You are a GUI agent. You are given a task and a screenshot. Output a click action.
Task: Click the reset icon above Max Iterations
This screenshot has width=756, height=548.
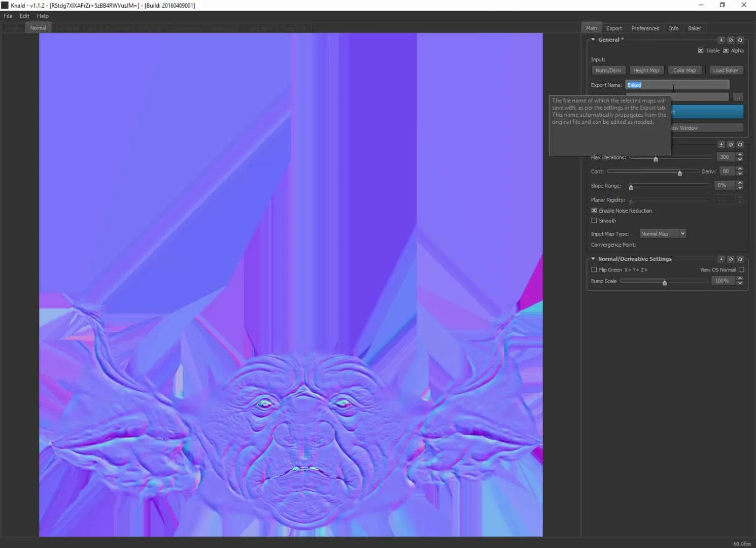point(740,145)
